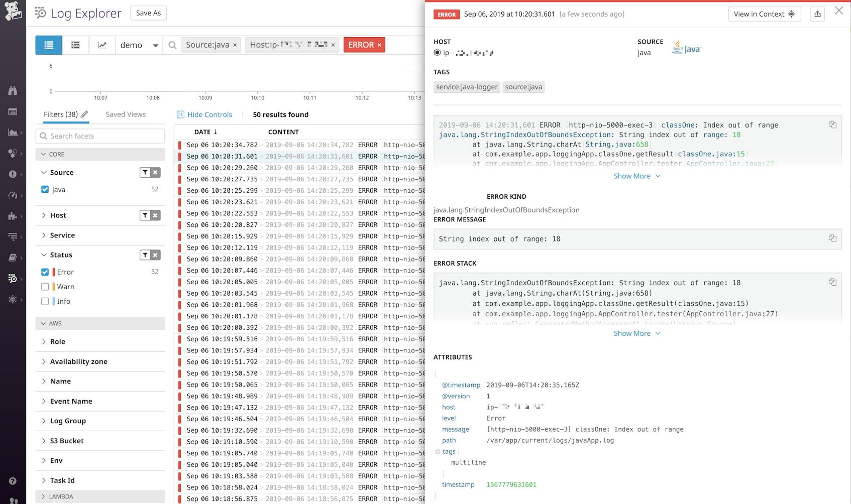The width and height of the screenshot is (851, 504).
Task: Open the export/share icon in detail panel
Action: (x=817, y=14)
